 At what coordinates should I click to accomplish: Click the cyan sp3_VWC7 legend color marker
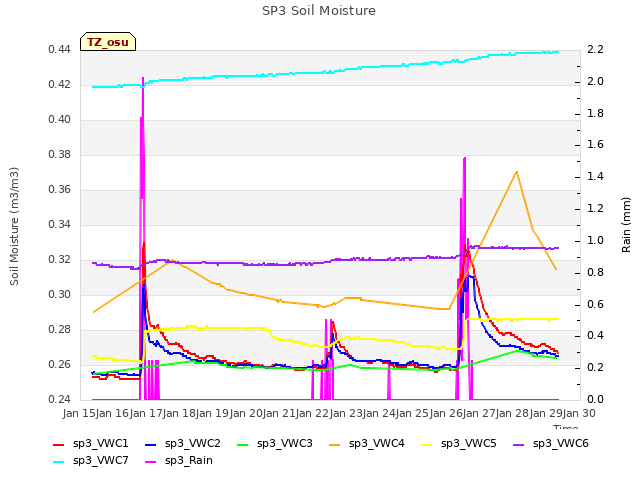[x=59, y=462]
